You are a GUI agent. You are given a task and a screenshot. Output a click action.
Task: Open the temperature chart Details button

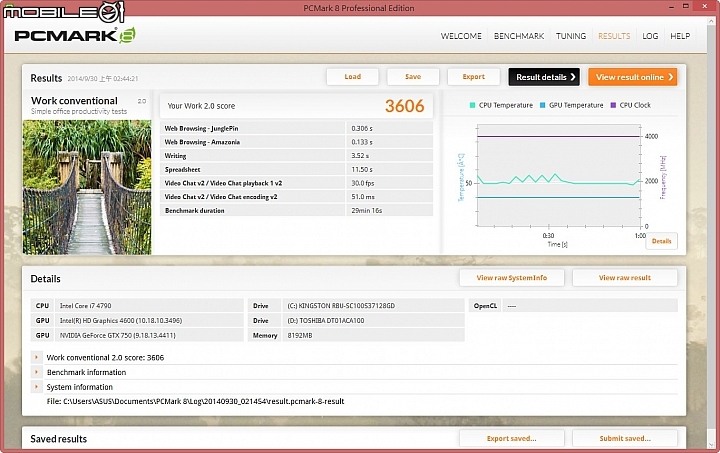point(661,241)
